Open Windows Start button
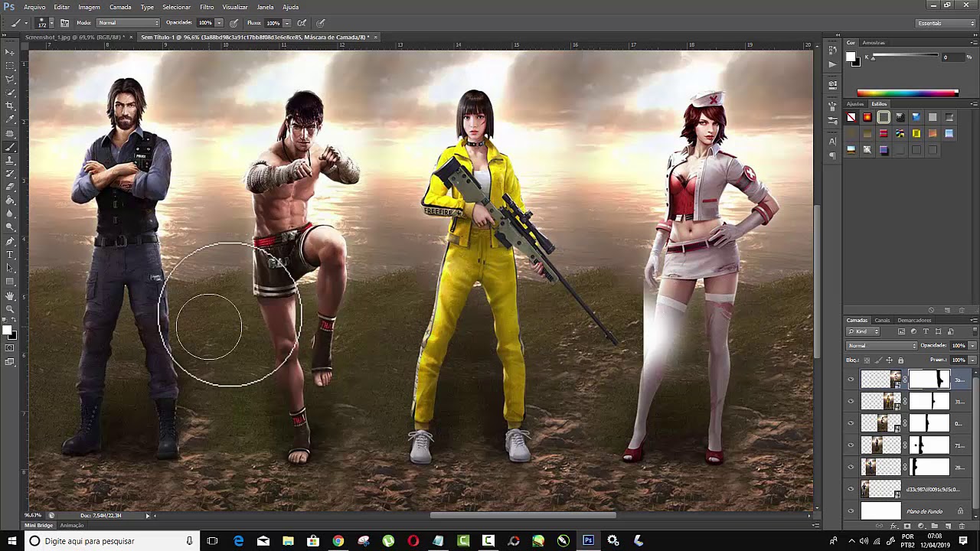This screenshot has width=980, height=551. coord(11,541)
